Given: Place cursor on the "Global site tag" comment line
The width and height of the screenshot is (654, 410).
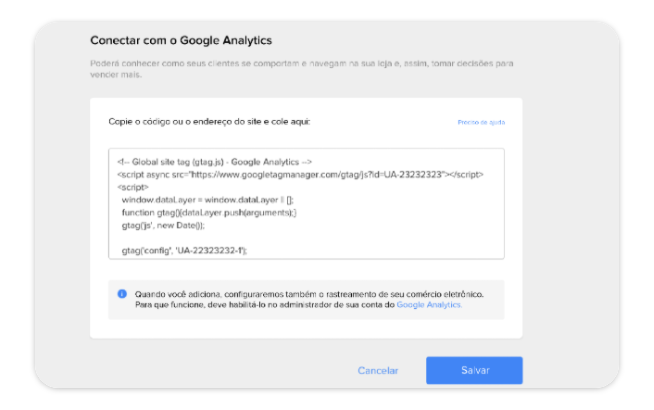Looking at the screenshot, I should point(214,162).
